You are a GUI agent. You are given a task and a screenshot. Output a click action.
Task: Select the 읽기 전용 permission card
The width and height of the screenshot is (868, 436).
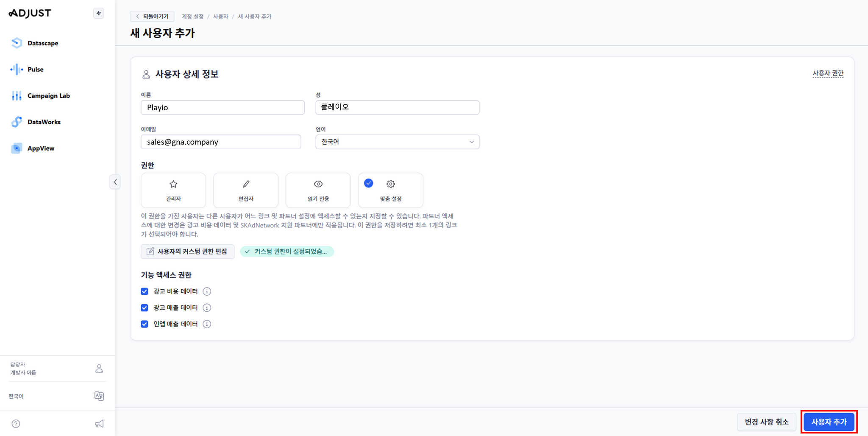[318, 190]
